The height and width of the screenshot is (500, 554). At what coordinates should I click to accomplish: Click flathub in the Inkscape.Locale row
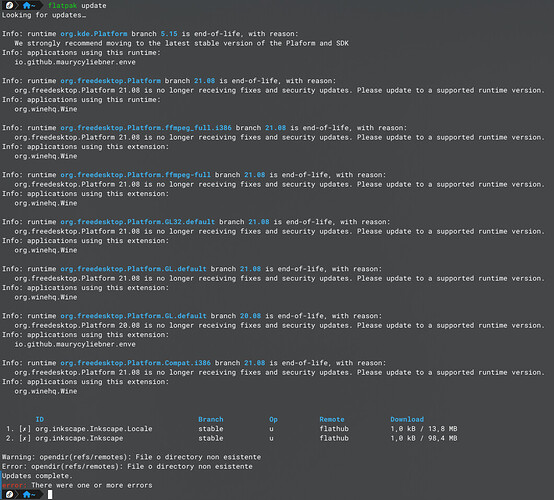(x=334, y=429)
